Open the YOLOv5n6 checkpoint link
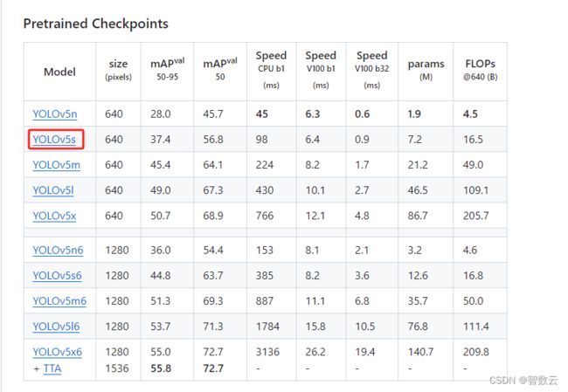The width and height of the screenshot is (568, 392). 58,250
